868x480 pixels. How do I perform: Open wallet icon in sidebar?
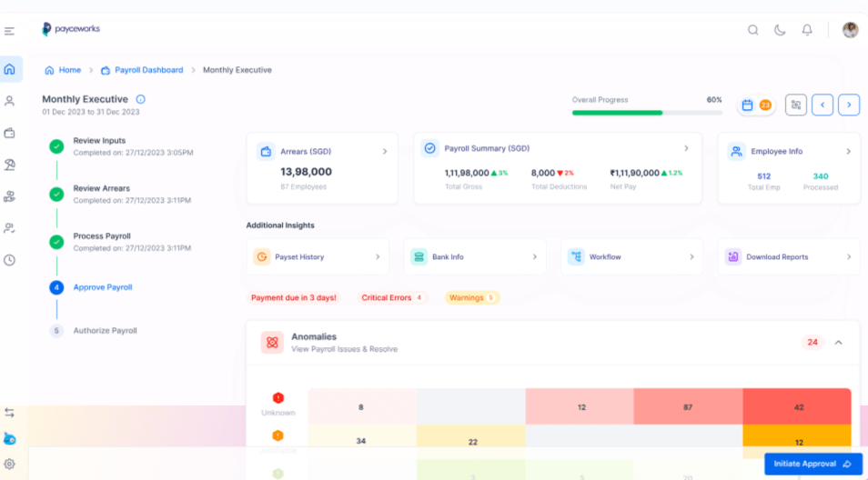point(9,133)
